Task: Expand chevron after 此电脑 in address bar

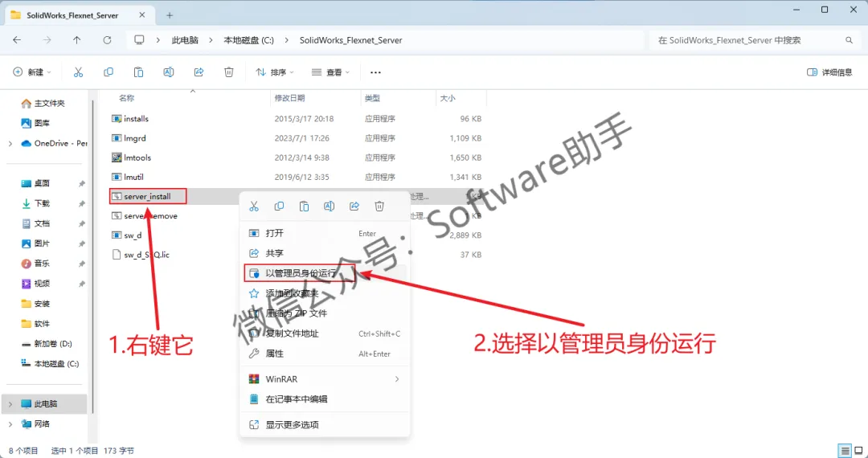Action: click(211, 40)
